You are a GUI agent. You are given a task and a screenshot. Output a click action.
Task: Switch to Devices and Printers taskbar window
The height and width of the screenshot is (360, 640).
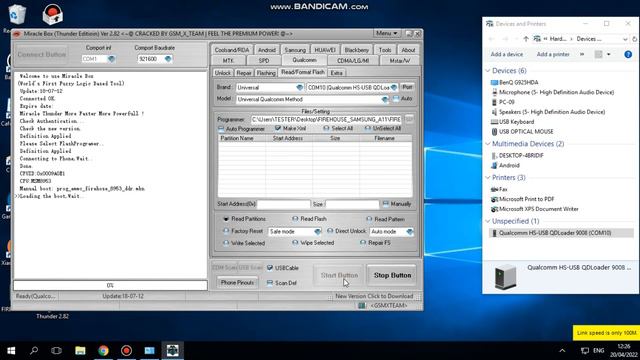click(x=149, y=351)
